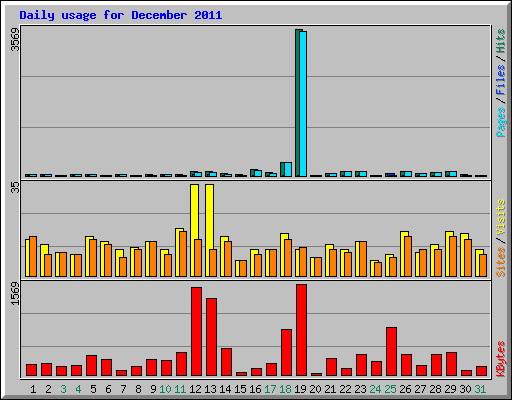Click green weekend day label 4
The width and height of the screenshot is (512, 400).
point(78,389)
